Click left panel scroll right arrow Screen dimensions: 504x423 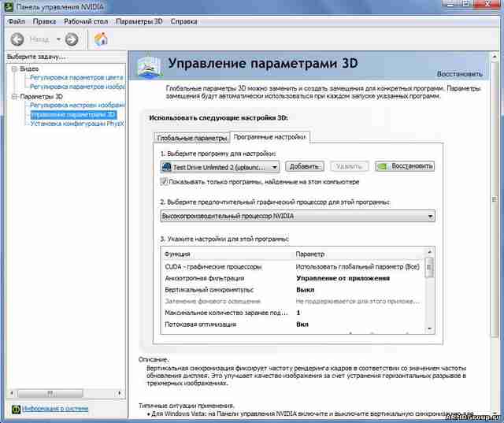point(119,393)
